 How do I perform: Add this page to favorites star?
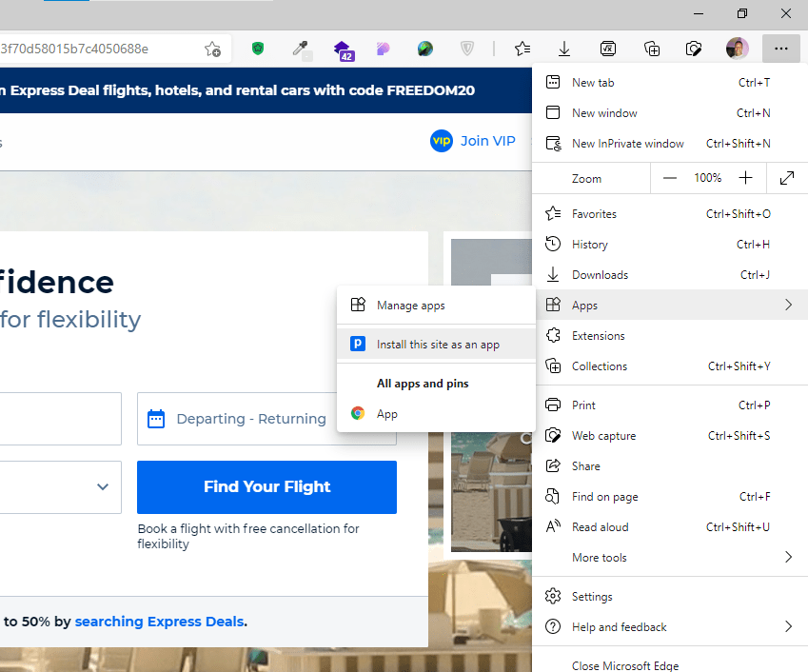(212, 49)
